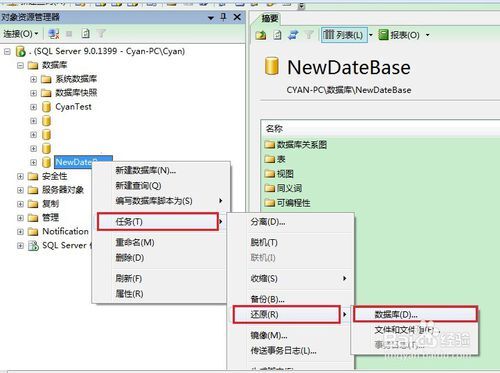Screen dimensions: 500x373
Task: Click the 名称 column header
Action: point(274,129)
